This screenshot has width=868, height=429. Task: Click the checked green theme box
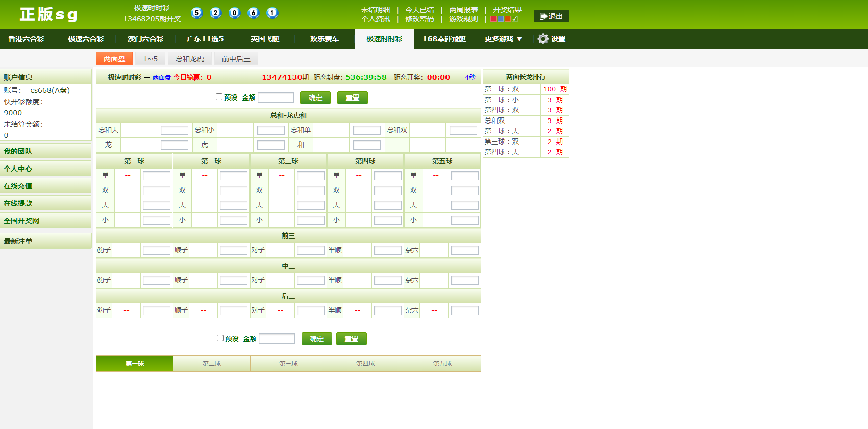click(x=515, y=19)
